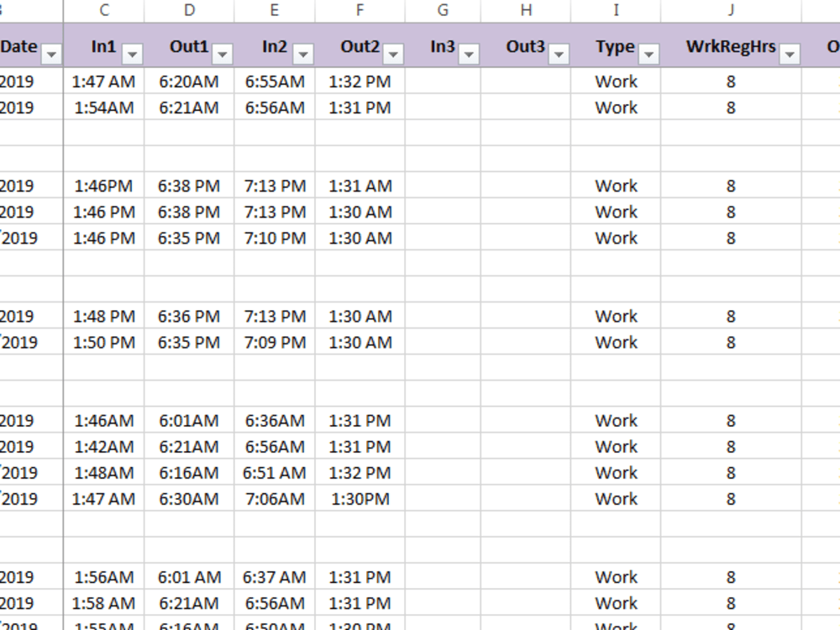The height and width of the screenshot is (630, 840).
Task: Select cell containing 1:31 AM
Action: [360, 186]
